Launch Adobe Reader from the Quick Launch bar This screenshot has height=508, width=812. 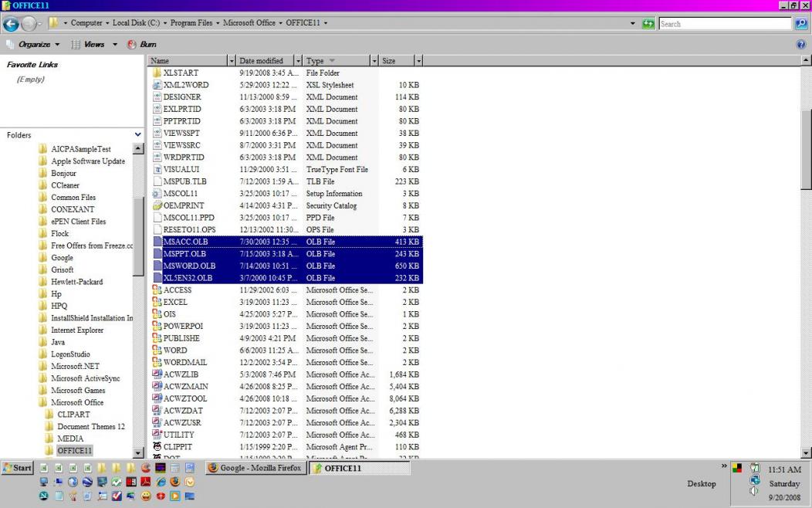146,482
